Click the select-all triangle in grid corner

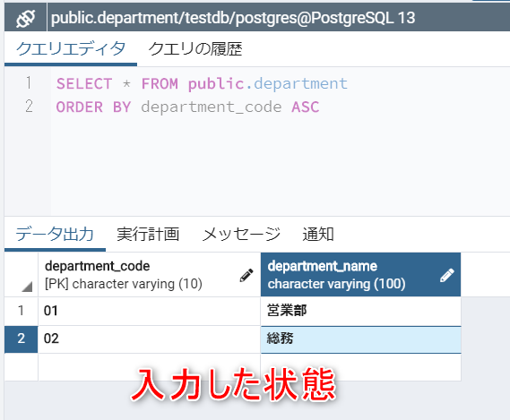pos(27,287)
